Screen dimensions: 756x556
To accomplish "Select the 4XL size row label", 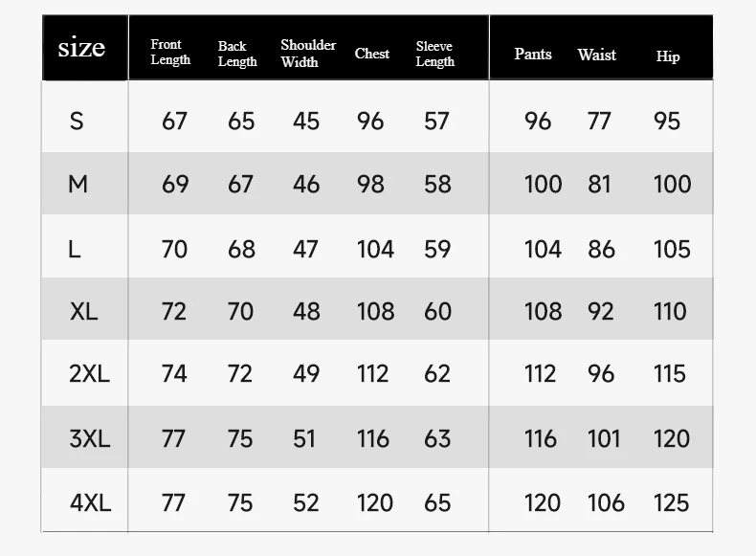I will pos(90,503).
